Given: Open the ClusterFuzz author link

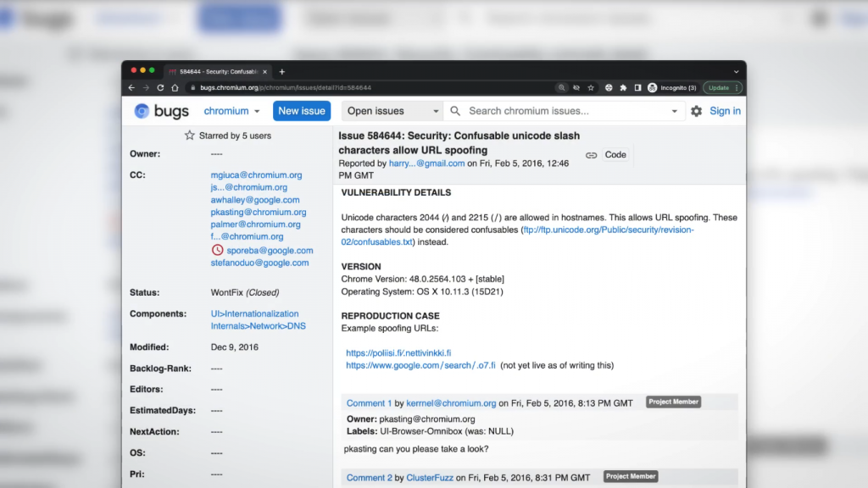Looking at the screenshot, I should coord(430,478).
